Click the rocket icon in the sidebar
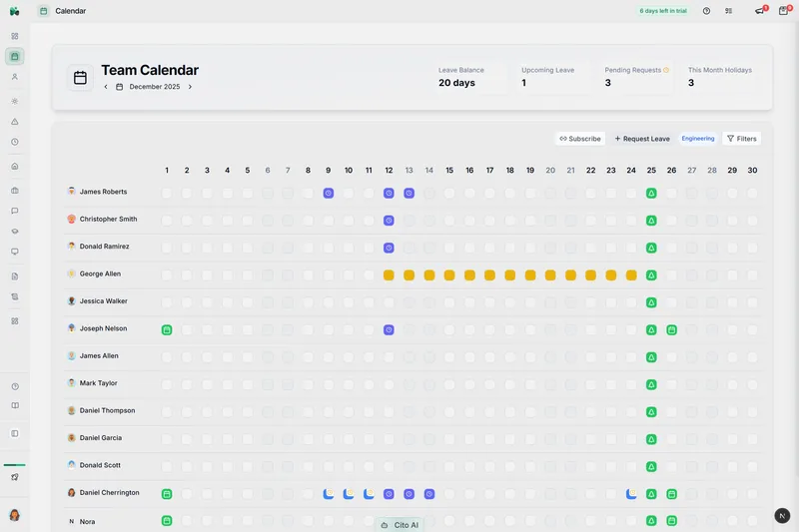 tap(15, 477)
